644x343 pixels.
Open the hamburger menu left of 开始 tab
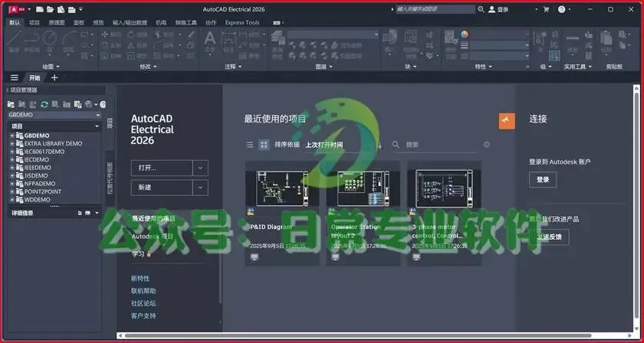click(15, 77)
